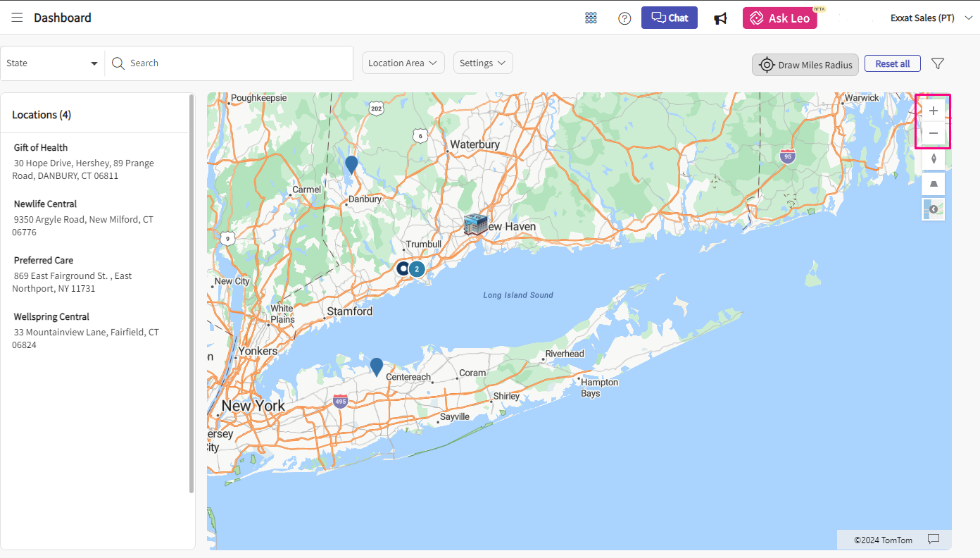
Task: Open the Exxat Sales (PT) account menu
Action: (930, 18)
